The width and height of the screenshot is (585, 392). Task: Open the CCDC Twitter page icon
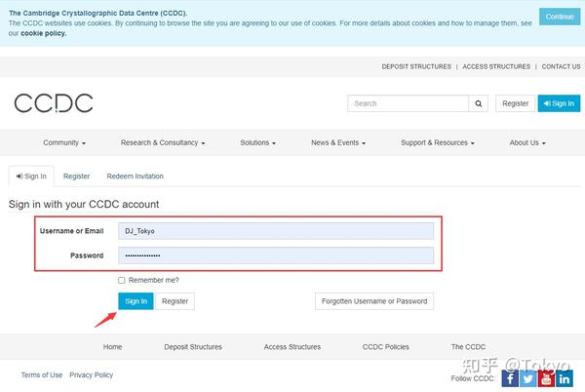(528, 379)
